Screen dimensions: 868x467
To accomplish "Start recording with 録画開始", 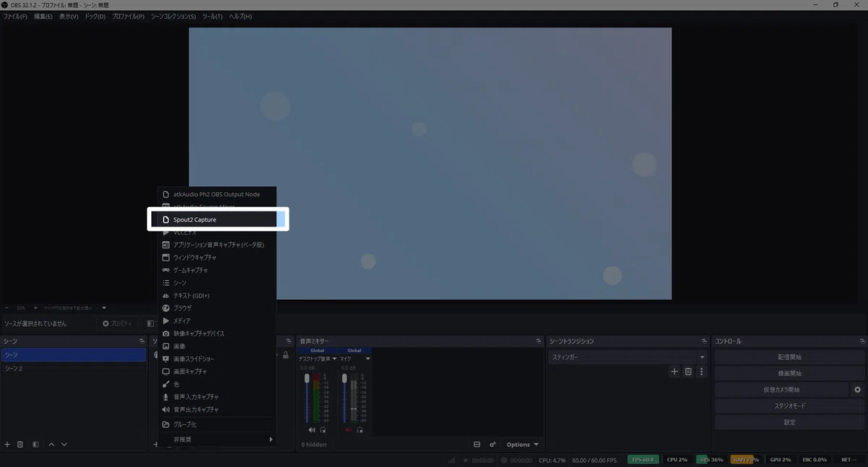I will [789, 374].
